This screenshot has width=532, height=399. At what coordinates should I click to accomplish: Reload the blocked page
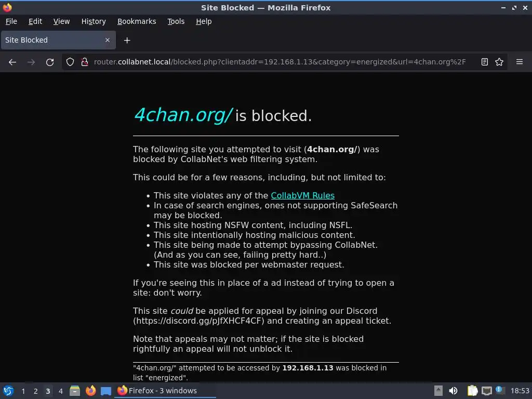50,62
